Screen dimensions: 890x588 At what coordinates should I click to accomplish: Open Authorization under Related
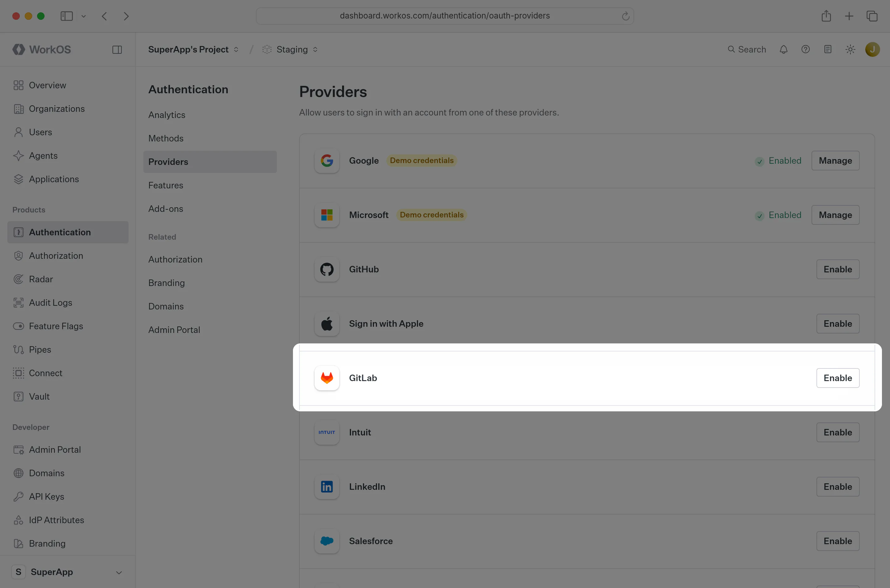[210, 259]
